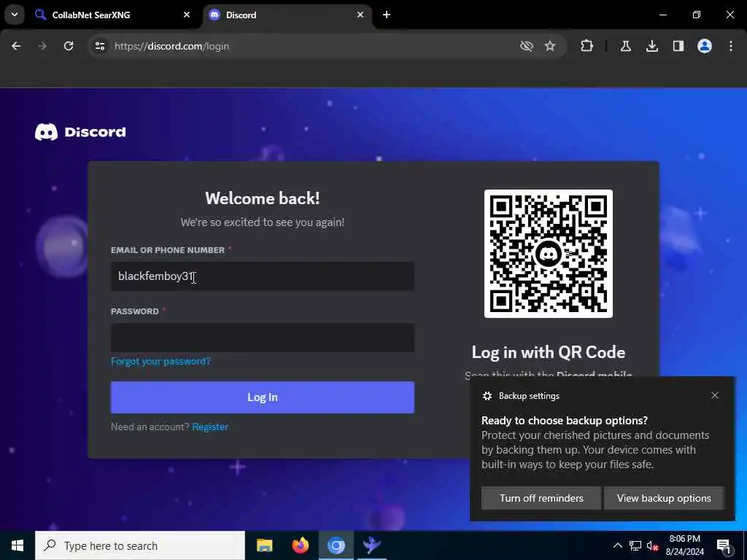747x560 pixels.
Task: Focus the Password field
Action: tap(263, 338)
